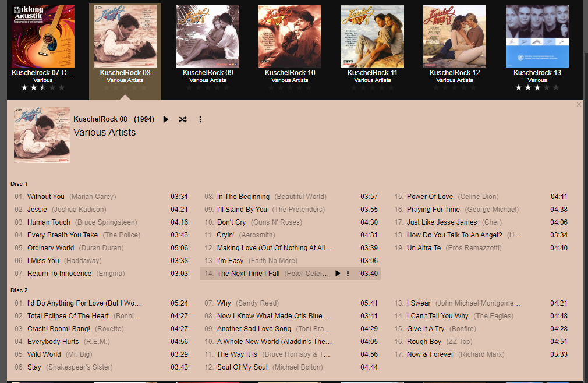Open the KuschelRock 11 album cover
The height and width of the screenshot is (383, 588).
point(373,36)
